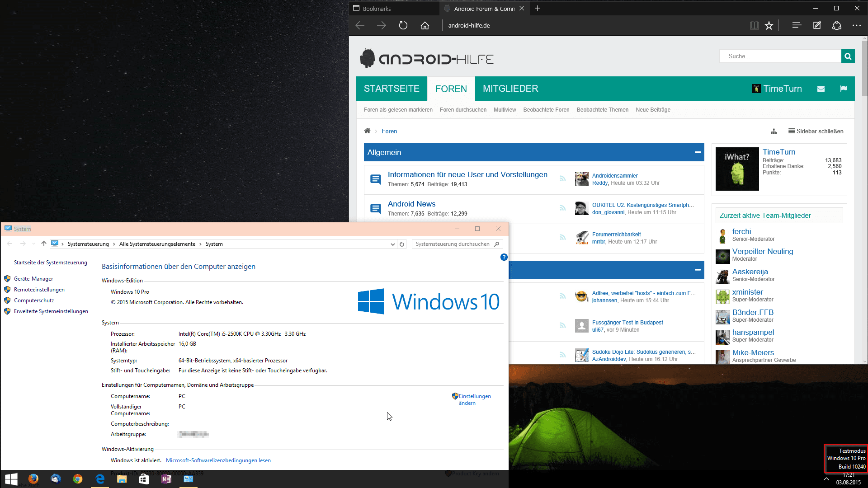This screenshot has width=868, height=488.
Task: Click the forum home breadcrumb icon
Action: point(367,131)
